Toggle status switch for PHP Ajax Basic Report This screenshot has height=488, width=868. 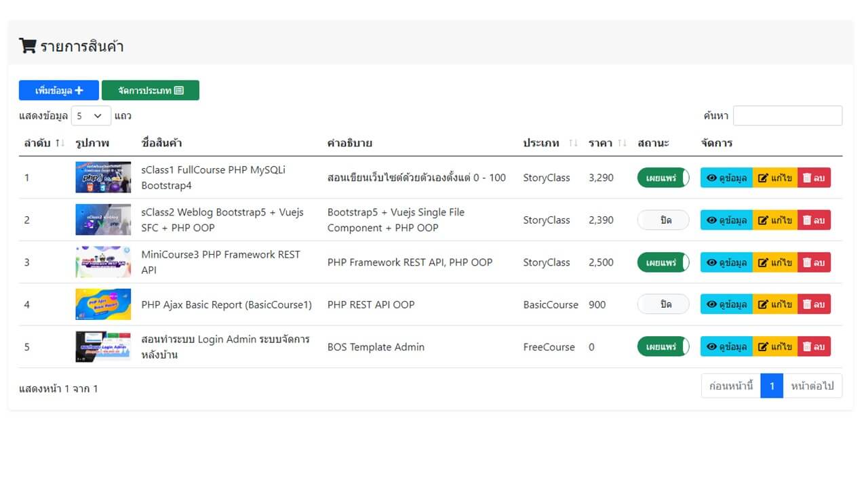tap(663, 304)
